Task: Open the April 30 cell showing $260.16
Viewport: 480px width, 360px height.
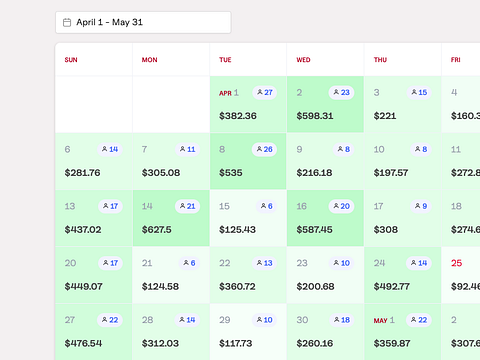Action: pyautogui.click(x=325, y=332)
